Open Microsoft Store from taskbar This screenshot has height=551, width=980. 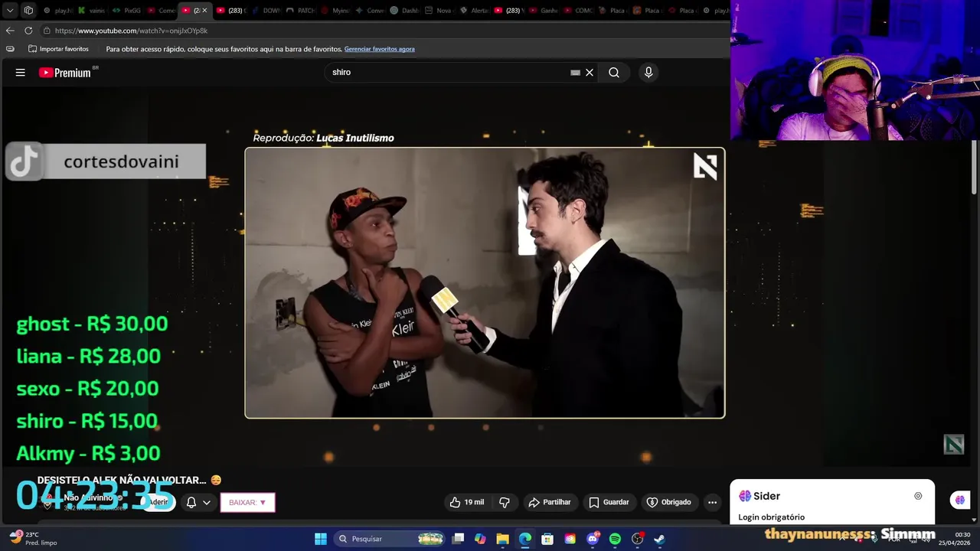pyautogui.click(x=547, y=539)
